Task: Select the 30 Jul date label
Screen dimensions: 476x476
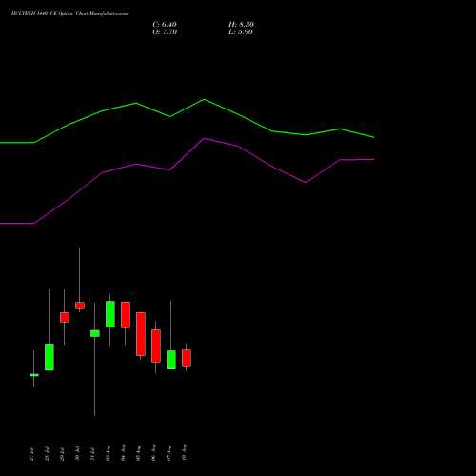Action: [77, 454]
